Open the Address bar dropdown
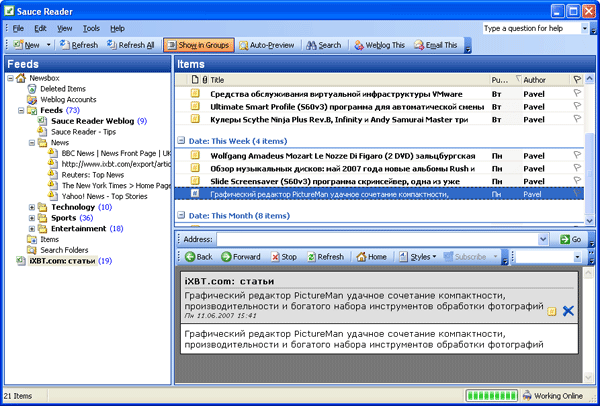 point(543,240)
